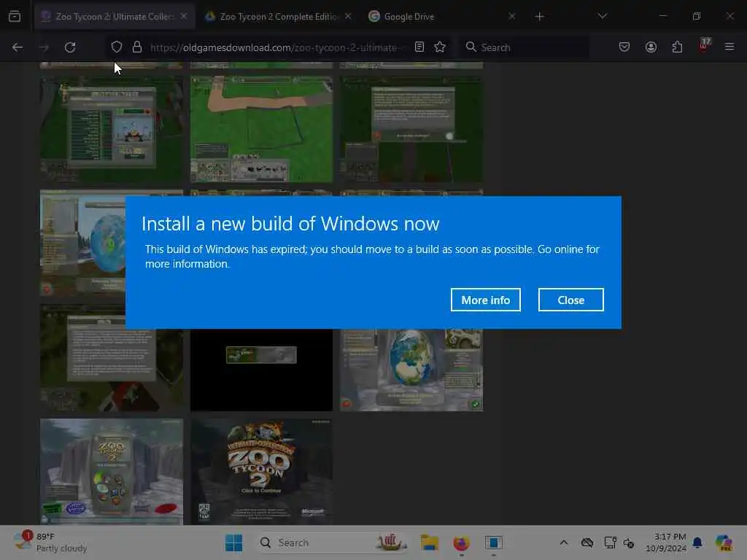This screenshot has height=560, width=747.
Task: Close the Zoo Tycoon 2 Ultimate Collection tab
Action: pyautogui.click(x=184, y=16)
